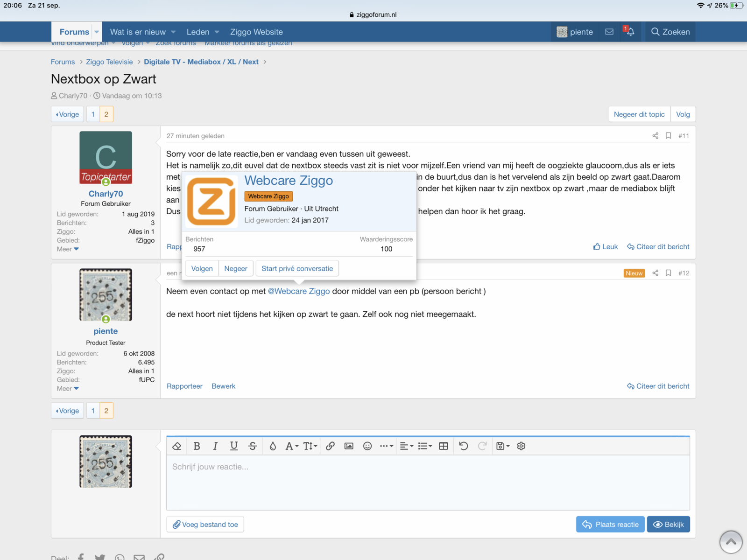Open the Forums navigation tab

click(x=74, y=32)
